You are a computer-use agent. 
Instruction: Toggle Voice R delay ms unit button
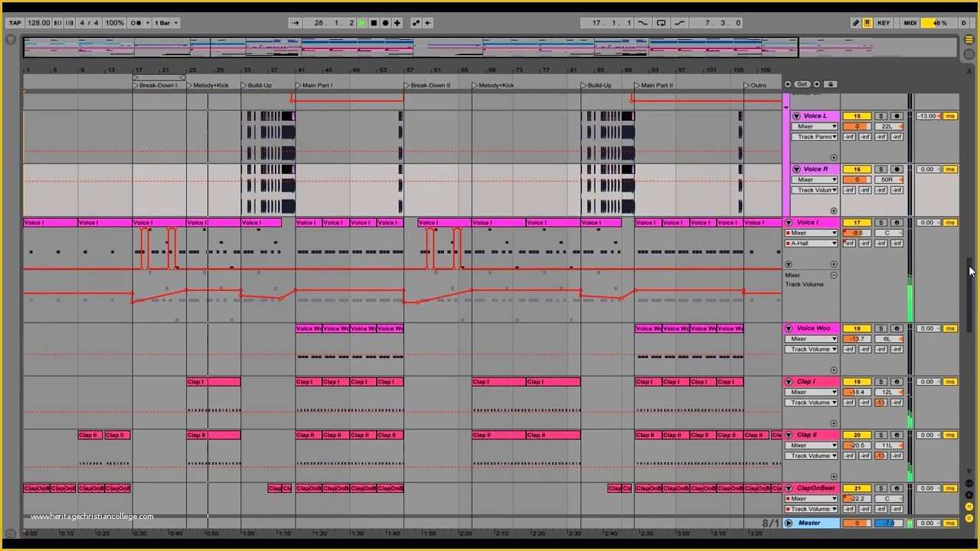[950, 169]
